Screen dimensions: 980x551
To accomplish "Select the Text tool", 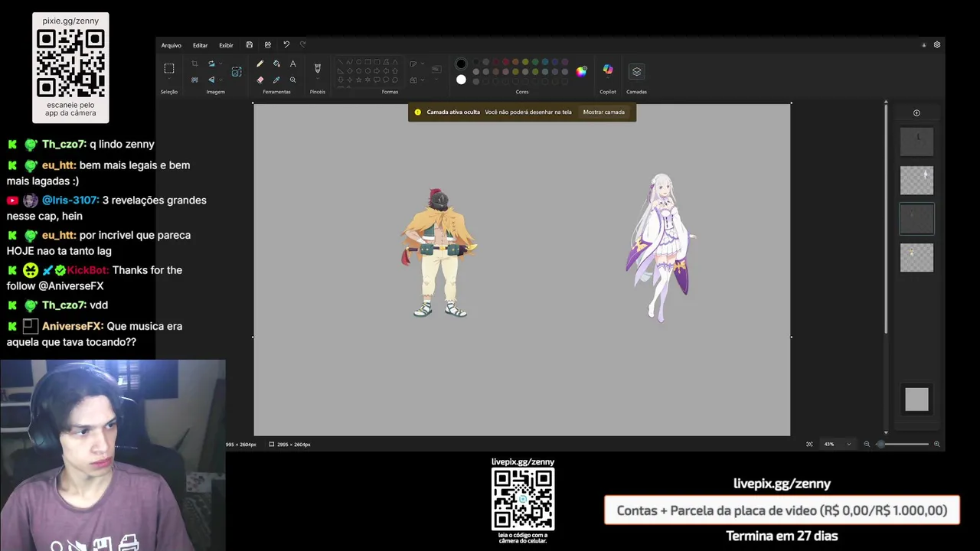I will click(292, 64).
